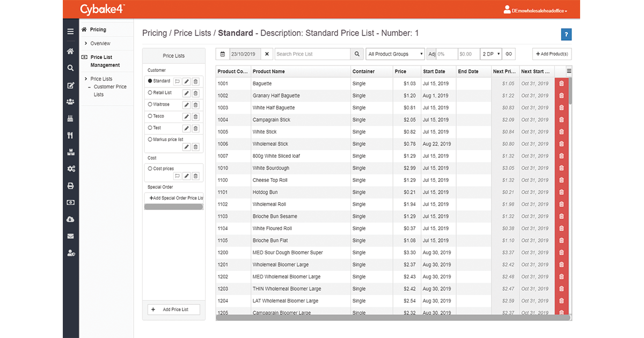Click the Add Product(s) button
Screen dimensions: 644x338
coord(552,54)
